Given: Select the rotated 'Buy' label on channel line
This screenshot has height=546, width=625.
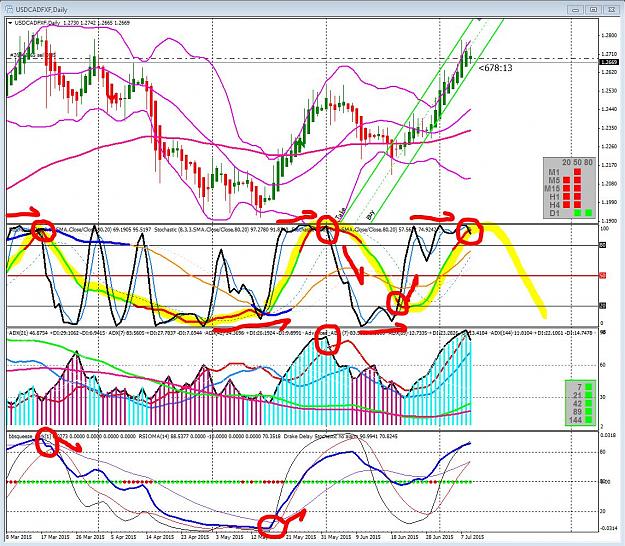Looking at the screenshot, I should tap(371, 216).
